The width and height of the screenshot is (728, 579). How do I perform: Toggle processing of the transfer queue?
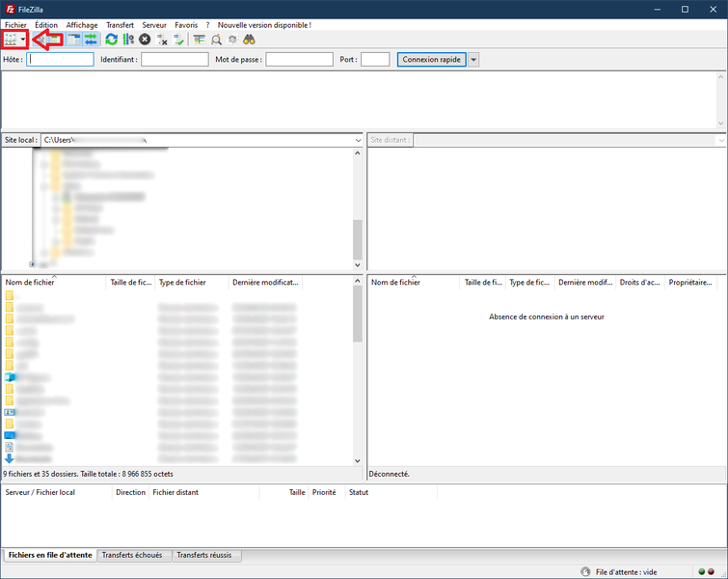tap(128, 40)
